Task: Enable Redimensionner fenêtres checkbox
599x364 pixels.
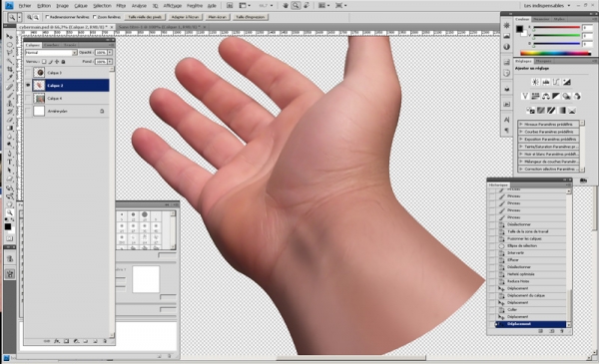Action: point(47,17)
